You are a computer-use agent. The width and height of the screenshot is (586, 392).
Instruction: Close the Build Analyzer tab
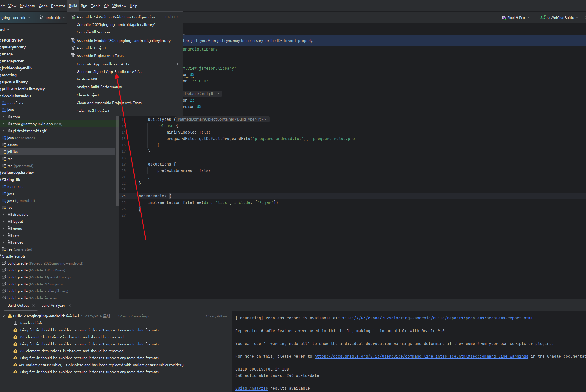[x=70, y=305]
